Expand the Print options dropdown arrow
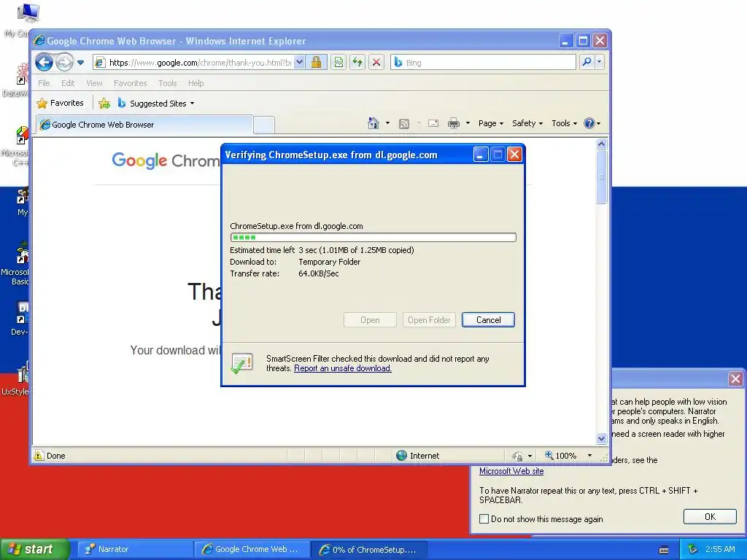The height and width of the screenshot is (560, 747). pyautogui.click(x=468, y=123)
